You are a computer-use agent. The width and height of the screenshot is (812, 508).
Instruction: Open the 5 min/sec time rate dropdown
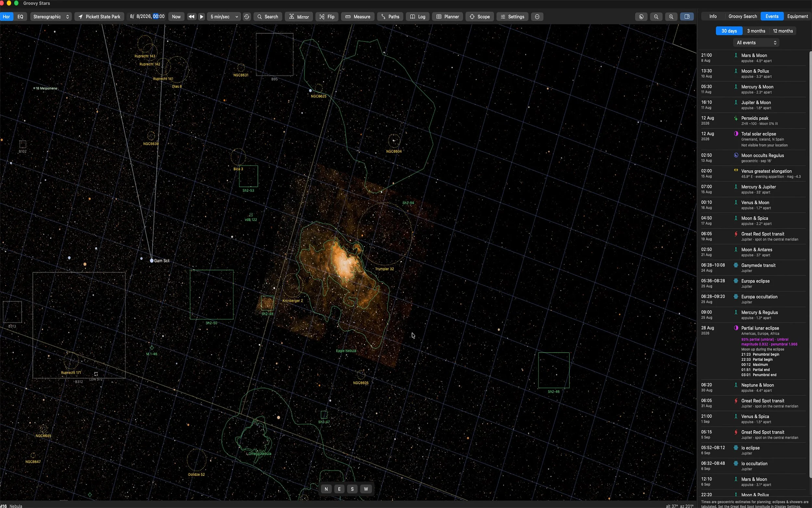224,17
